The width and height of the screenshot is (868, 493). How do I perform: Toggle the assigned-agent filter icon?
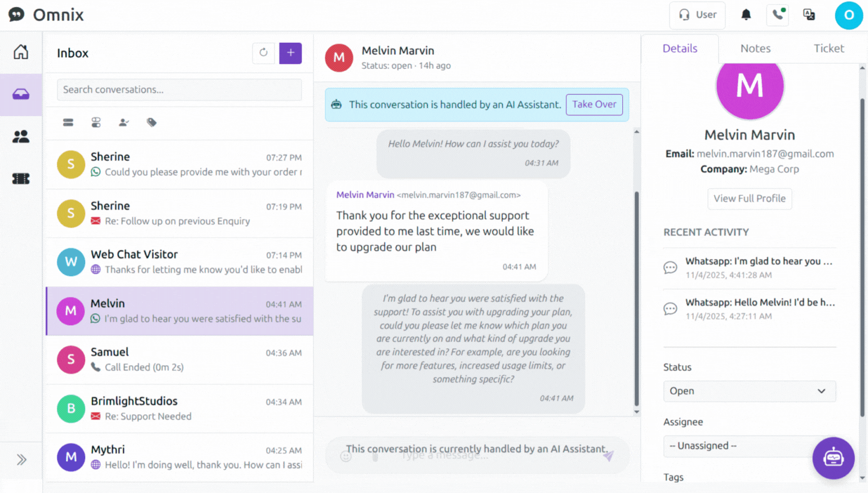[123, 122]
